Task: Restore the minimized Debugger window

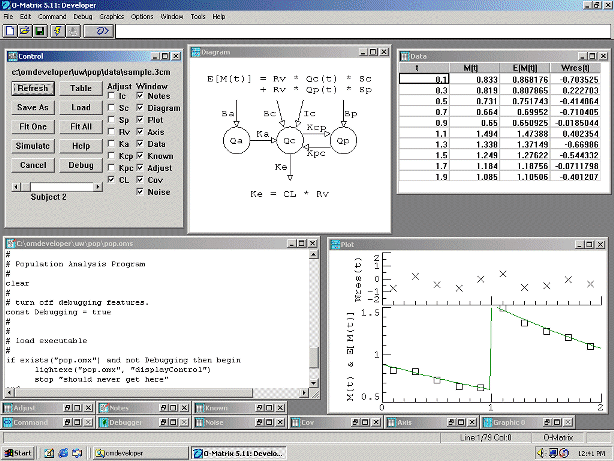Action: 163,422
